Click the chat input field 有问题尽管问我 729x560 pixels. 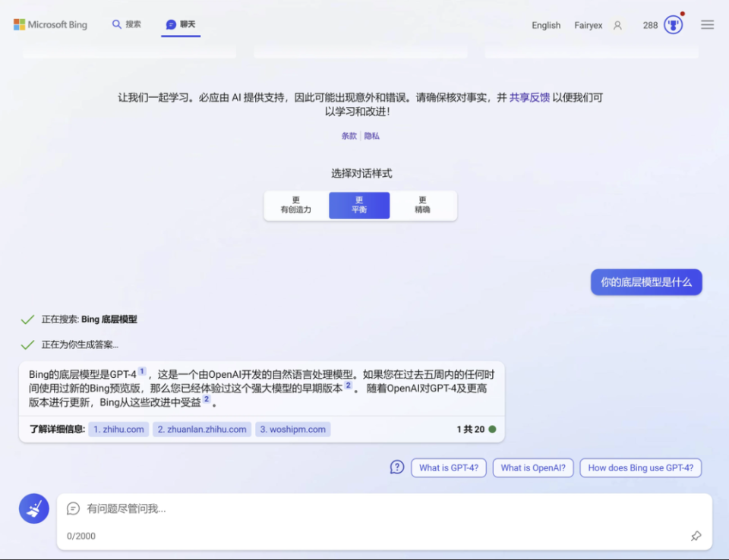(228, 508)
